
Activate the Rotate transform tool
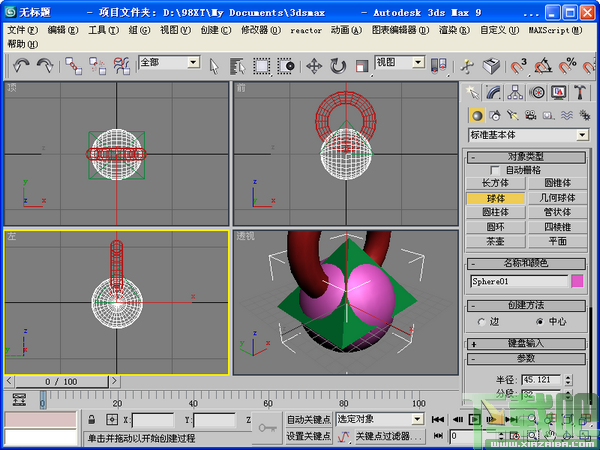(338, 65)
